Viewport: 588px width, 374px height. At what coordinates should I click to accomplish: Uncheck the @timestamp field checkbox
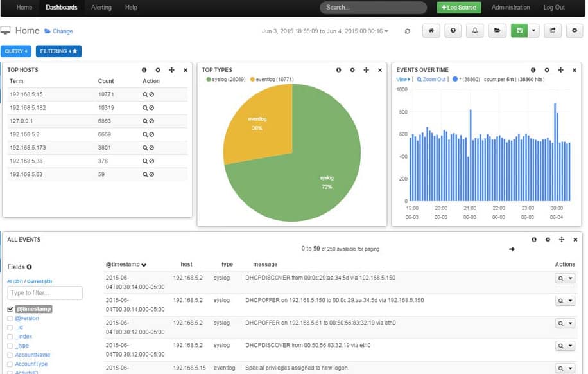10,309
